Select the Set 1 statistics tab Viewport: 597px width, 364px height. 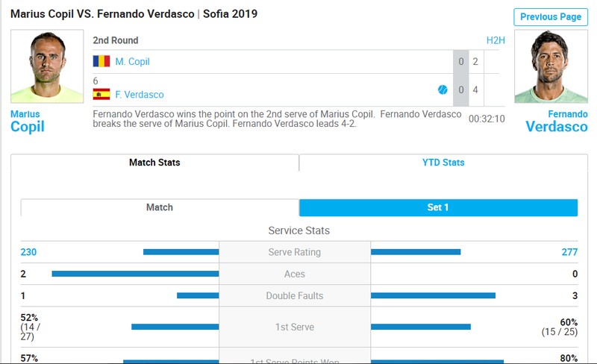click(438, 207)
